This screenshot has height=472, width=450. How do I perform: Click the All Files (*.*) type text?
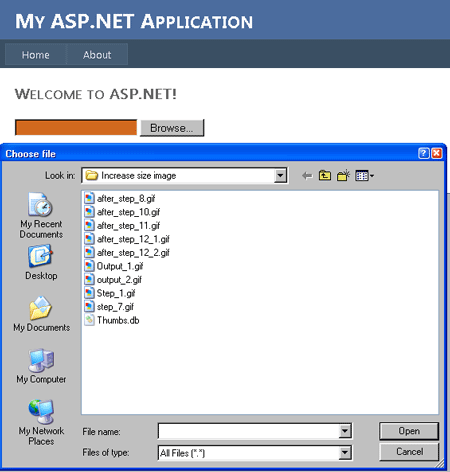pos(182,453)
